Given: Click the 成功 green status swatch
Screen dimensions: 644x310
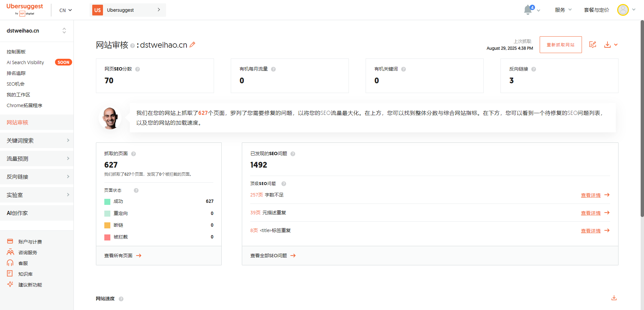Looking at the screenshot, I should [x=107, y=202].
